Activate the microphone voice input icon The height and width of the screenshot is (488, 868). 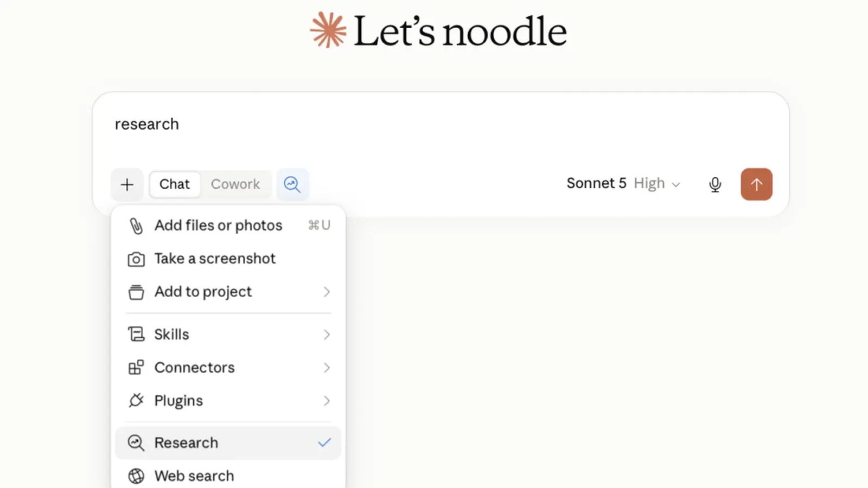coord(715,184)
